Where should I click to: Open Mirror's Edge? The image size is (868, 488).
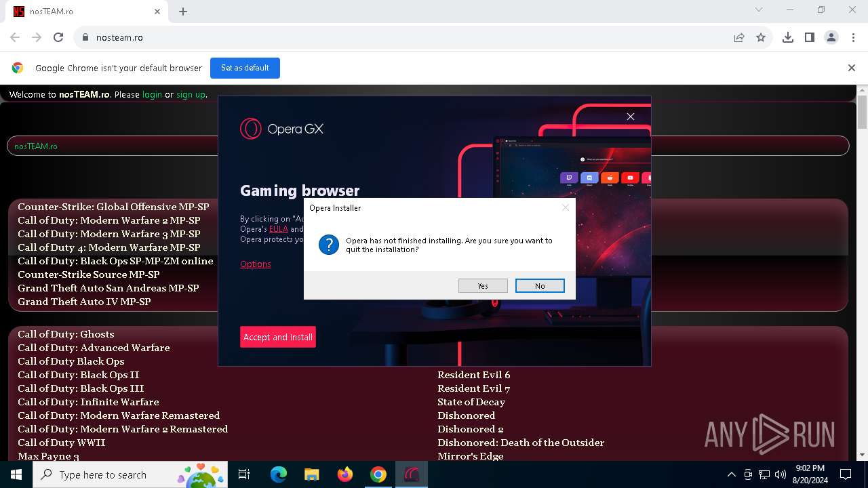(x=471, y=456)
